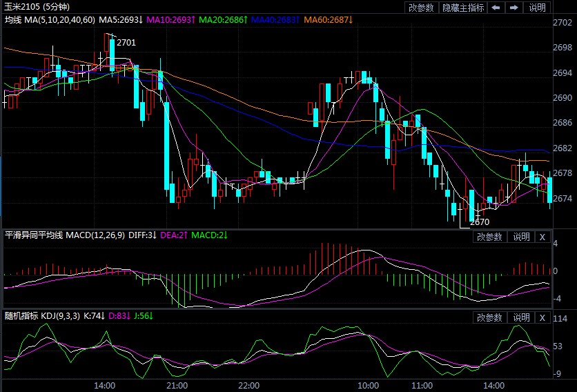577x392 pixels.
Task: Open 说明 in the MACD panel
Action: coord(520,237)
